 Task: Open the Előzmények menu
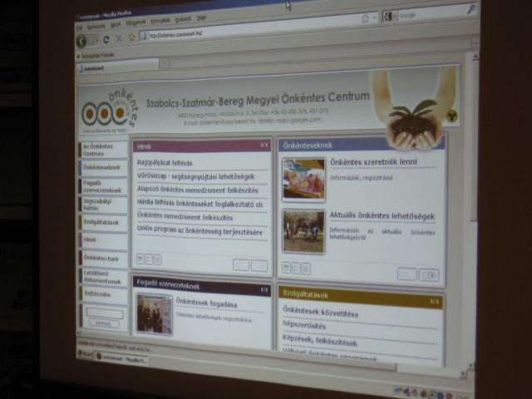(x=135, y=22)
